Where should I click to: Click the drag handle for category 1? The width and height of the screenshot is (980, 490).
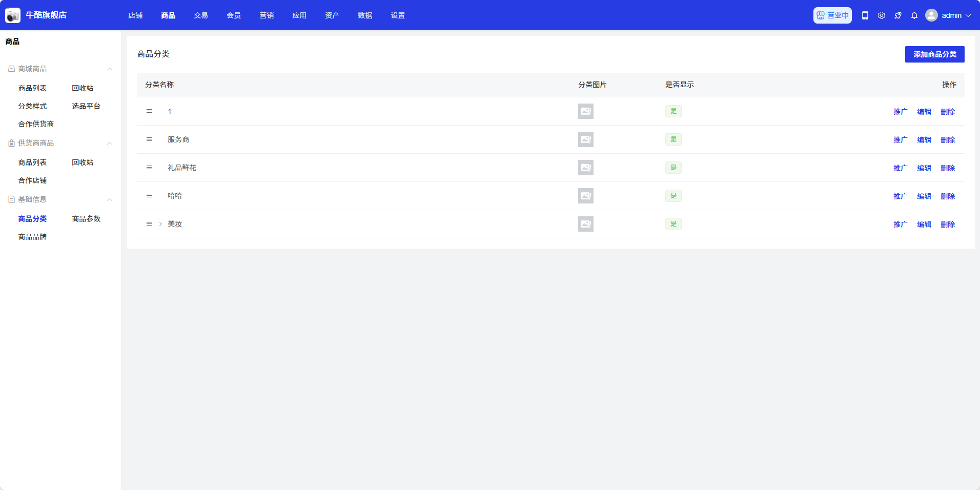(x=149, y=111)
